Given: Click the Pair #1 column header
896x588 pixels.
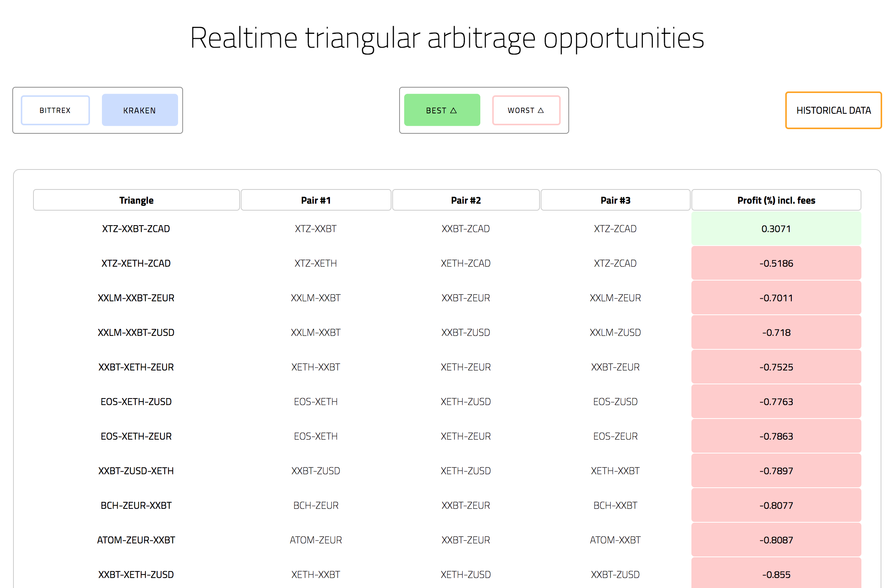Looking at the screenshot, I should [316, 200].
